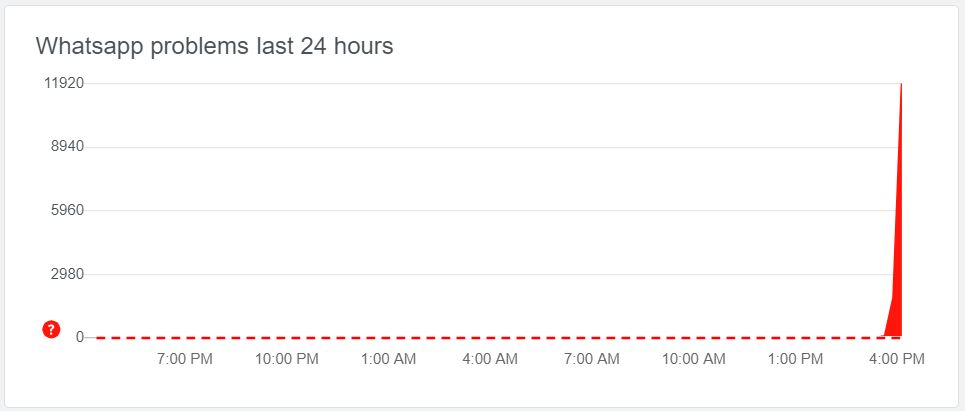965x411 pixels.
Task: Click the 10:00 PM time label
Action: click(287, 359)
